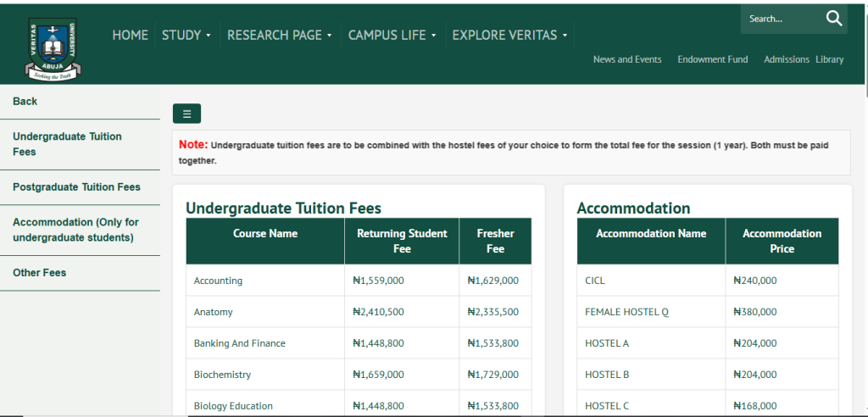The image size is (868, 417).
Task: Expand the CAMPUS LIFE dropdown
Action: click(392, 35)
